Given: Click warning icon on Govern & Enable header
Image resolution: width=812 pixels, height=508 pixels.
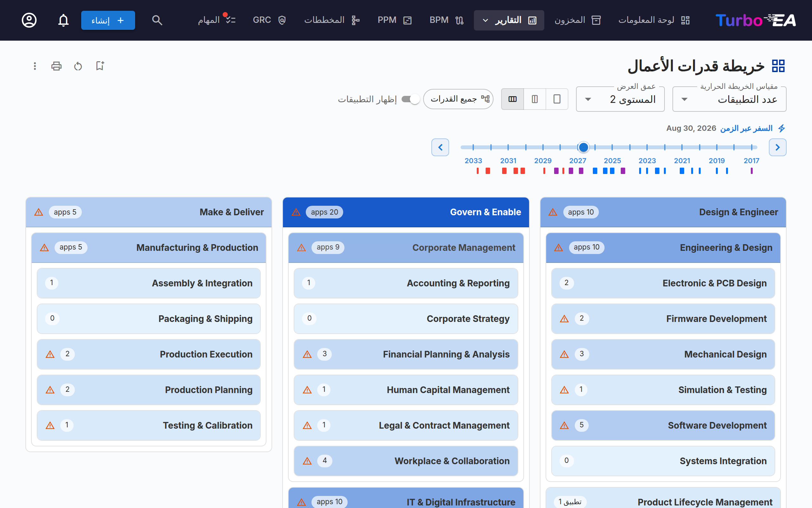Looking at the screenshot, I should (296, 212).
